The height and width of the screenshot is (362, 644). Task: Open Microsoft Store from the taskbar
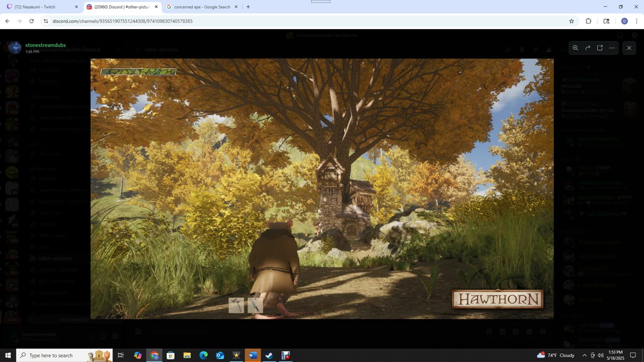171,355
